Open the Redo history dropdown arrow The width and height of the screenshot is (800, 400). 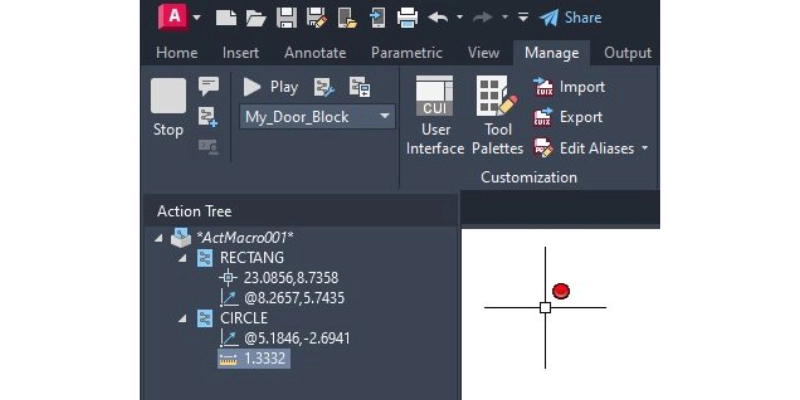[x=505, y=17]
